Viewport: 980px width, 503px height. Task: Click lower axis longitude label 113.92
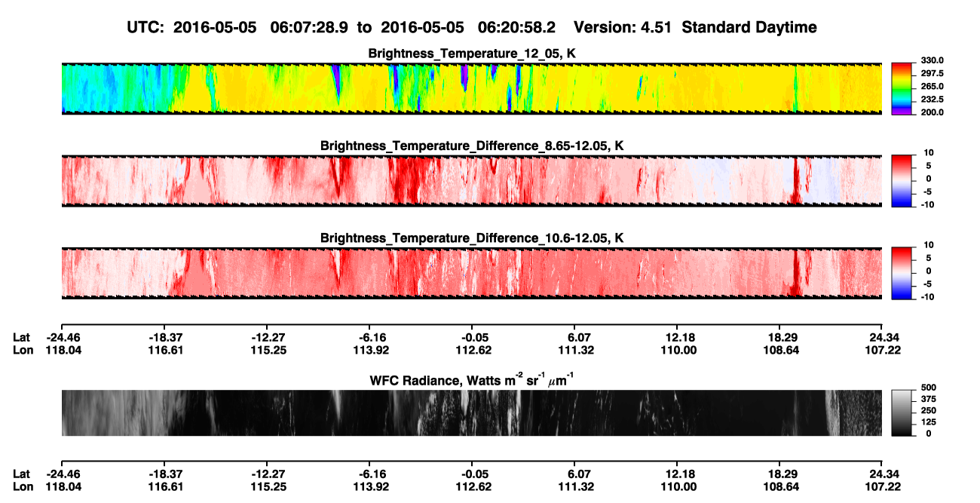point(369,486)
